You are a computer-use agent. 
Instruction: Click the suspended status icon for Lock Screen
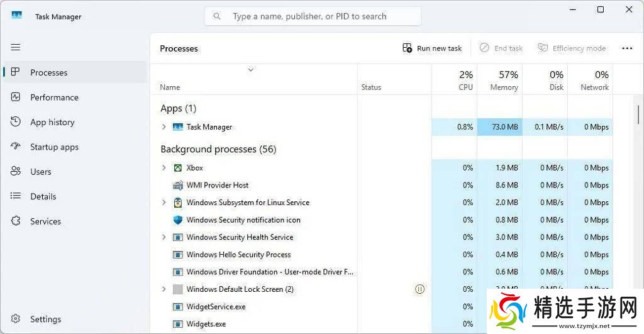420,289
